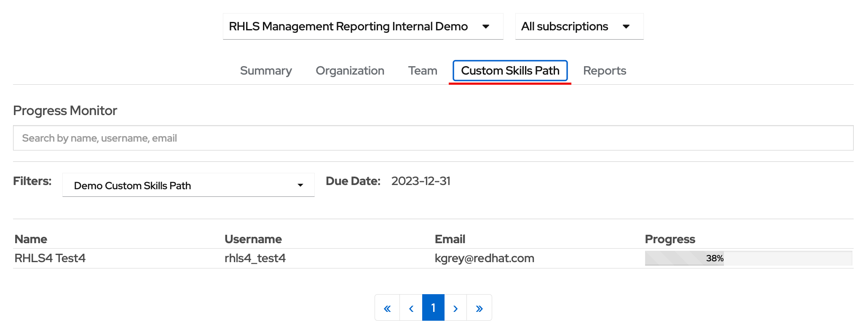Screen dimensions: 868x330
Task: Click the kgrey@redhat.com email cell
Action: coord(484,258)
